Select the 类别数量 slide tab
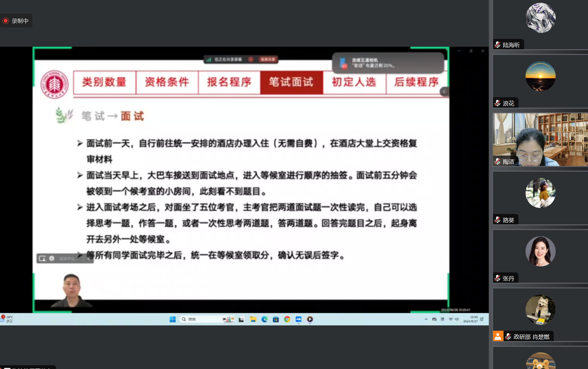 [x=104, y=82]
